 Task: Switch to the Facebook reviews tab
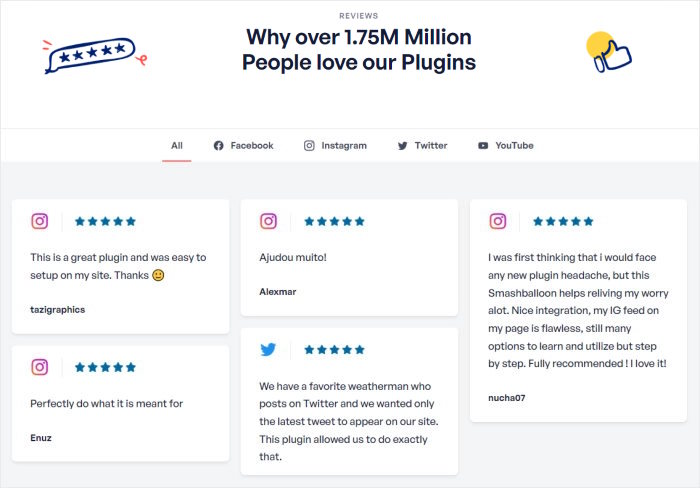tap(243, 145)
